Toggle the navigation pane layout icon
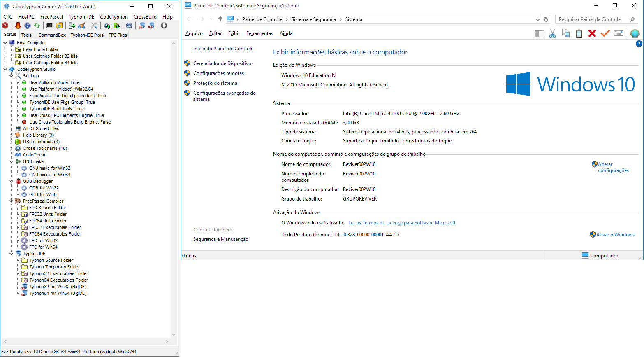The width and height of the screenshot is (644, 357). point(540,33)
